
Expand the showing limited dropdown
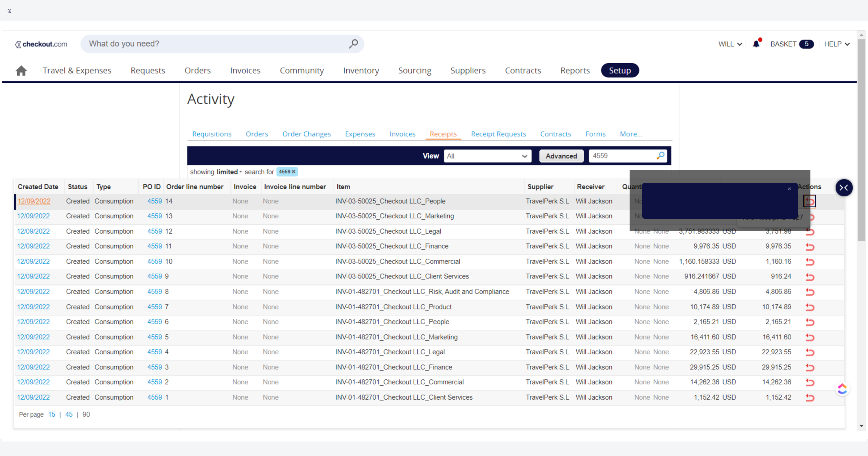click(229, 172)
